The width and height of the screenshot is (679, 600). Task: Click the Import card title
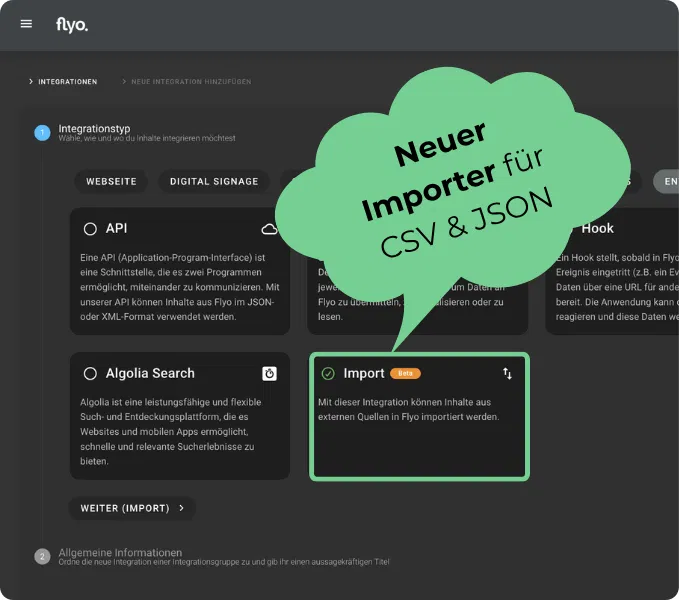pyautogui.click(x=364, y=373)
